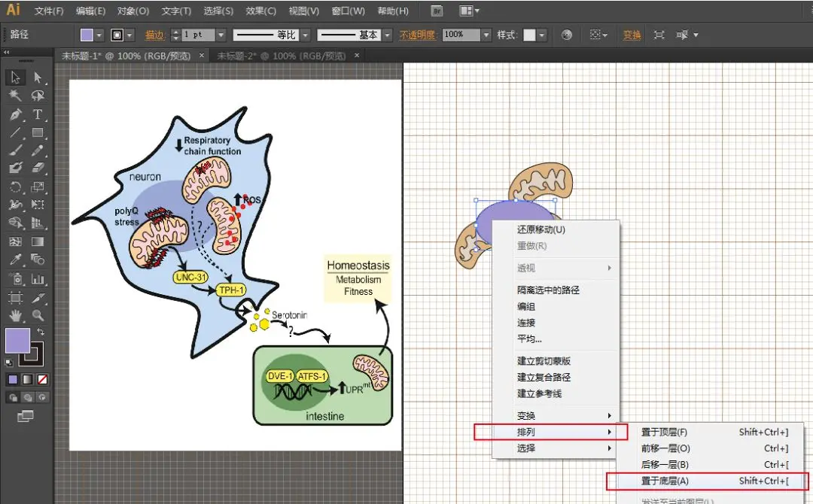The width and height of the screenshot is (813, 504).
Task: Click the 描边 stroke panel link
Action: pyautogui.click(x=154, y=35)
